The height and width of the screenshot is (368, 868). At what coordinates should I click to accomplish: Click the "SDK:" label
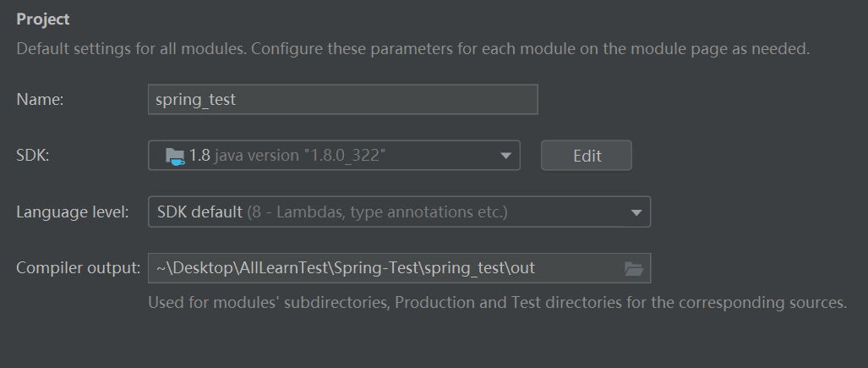(33, 156)
